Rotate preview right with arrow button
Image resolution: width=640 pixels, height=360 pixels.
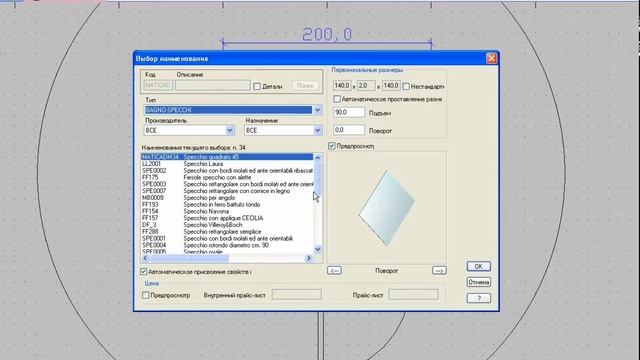439,271
